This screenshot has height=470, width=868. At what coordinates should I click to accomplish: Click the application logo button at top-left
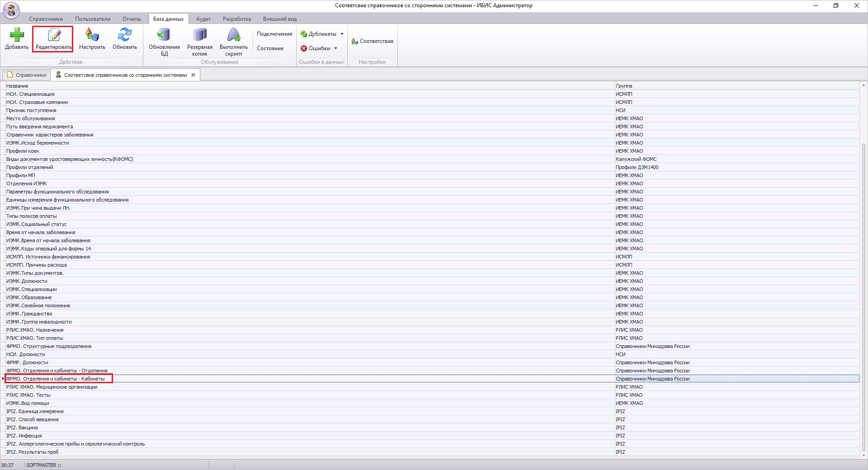11,10
